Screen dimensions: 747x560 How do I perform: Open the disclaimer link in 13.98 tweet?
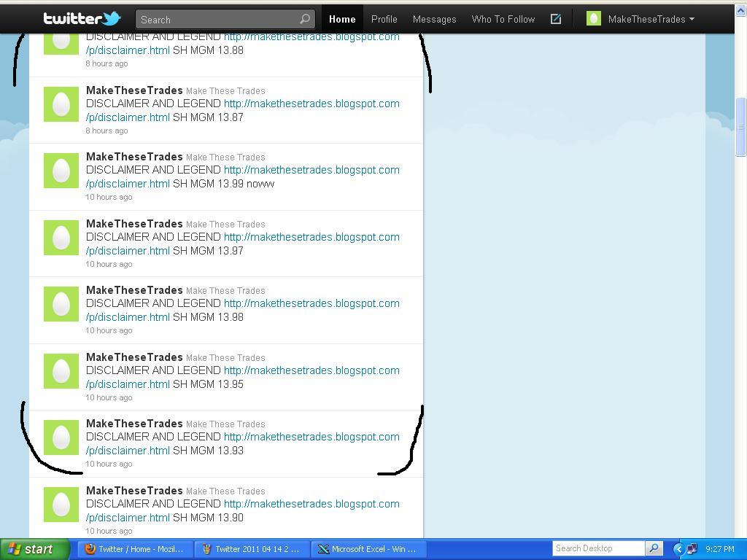click(x=242, y=310)
